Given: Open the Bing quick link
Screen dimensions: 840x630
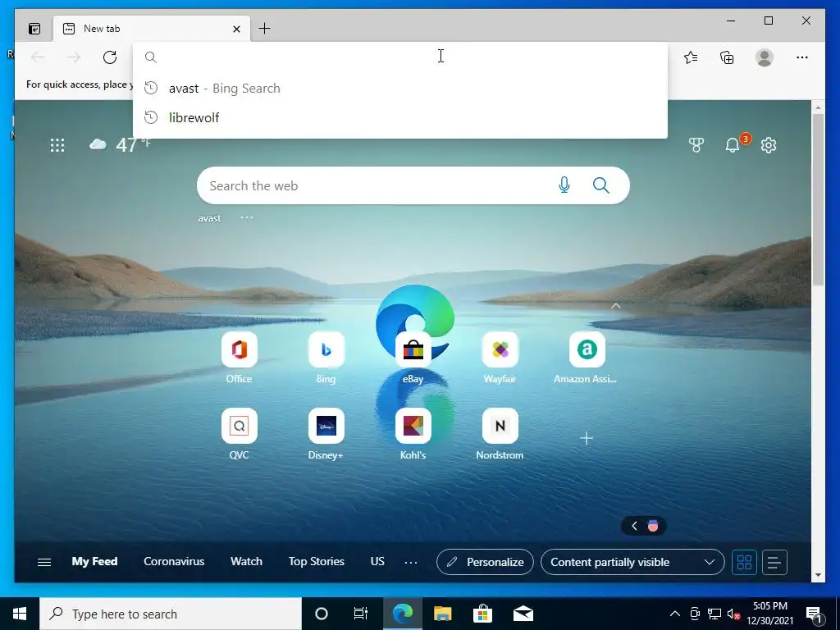Looking at the screenshot, I should 326,358.
